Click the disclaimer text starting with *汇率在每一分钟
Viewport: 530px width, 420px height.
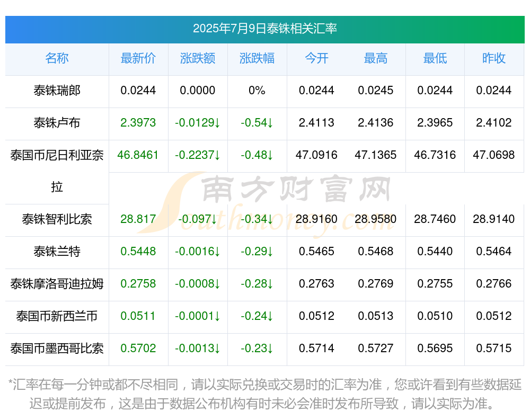tap(264, 394)
